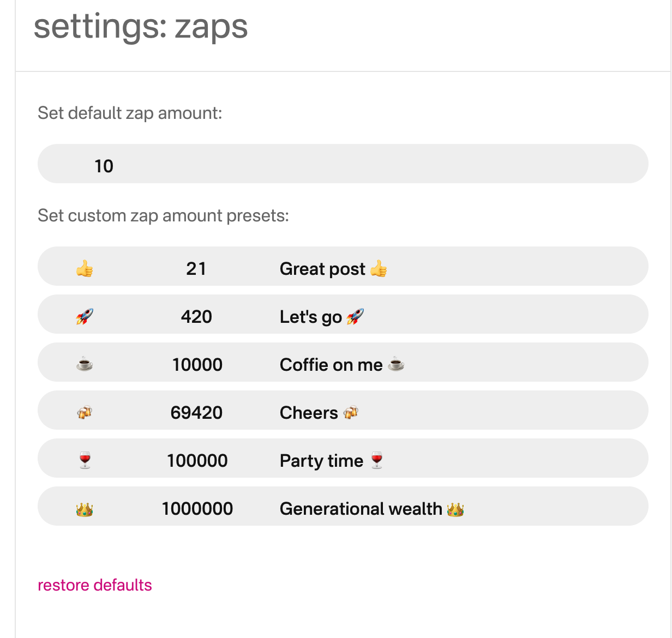This screenshot has width=672, height=638.
Task: Edit the "Generational wealth" message field
Action: [x=371, y=509]
